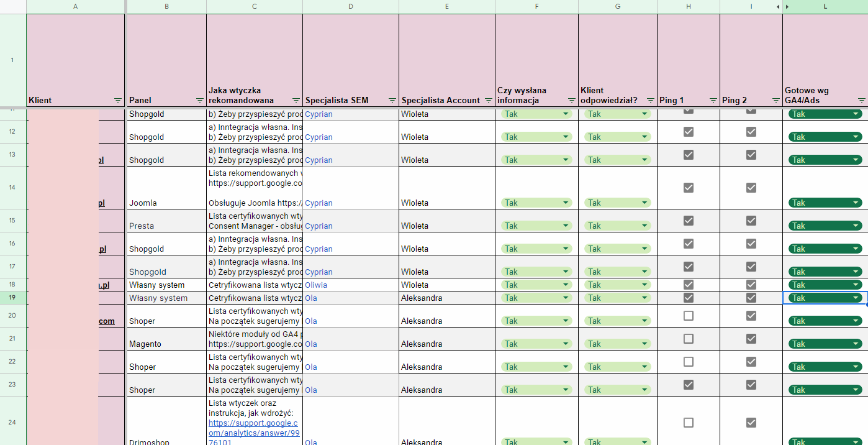Select the Aleksandra cell in row 22
868x445 pixels.
[x=447, y=362]
